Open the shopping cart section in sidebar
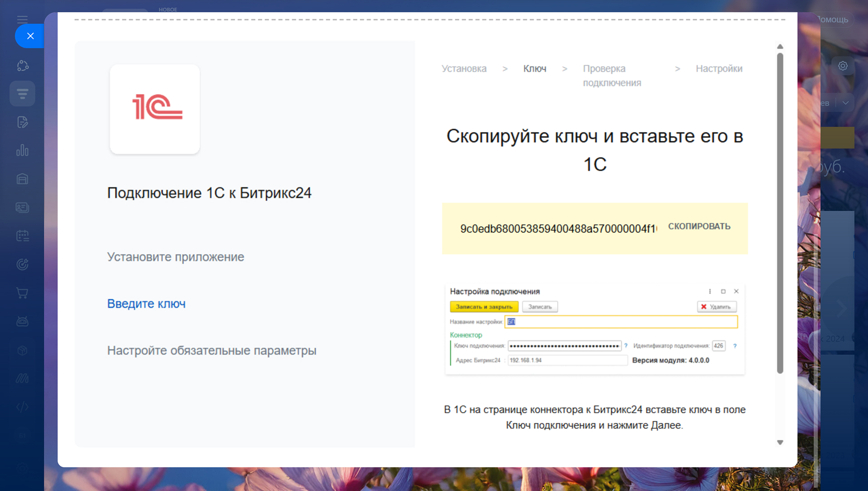Screen dimensions: 868x491 point(23,293)
